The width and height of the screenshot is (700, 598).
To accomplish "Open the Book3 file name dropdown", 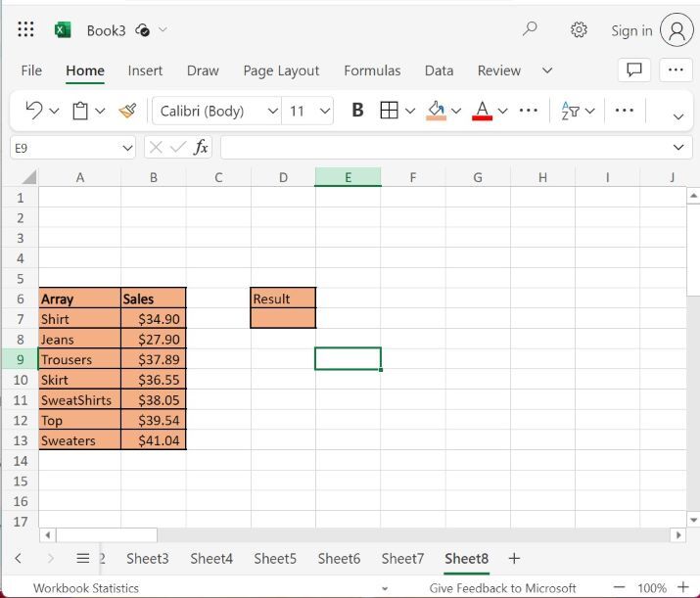I will [x=163, y=30].
